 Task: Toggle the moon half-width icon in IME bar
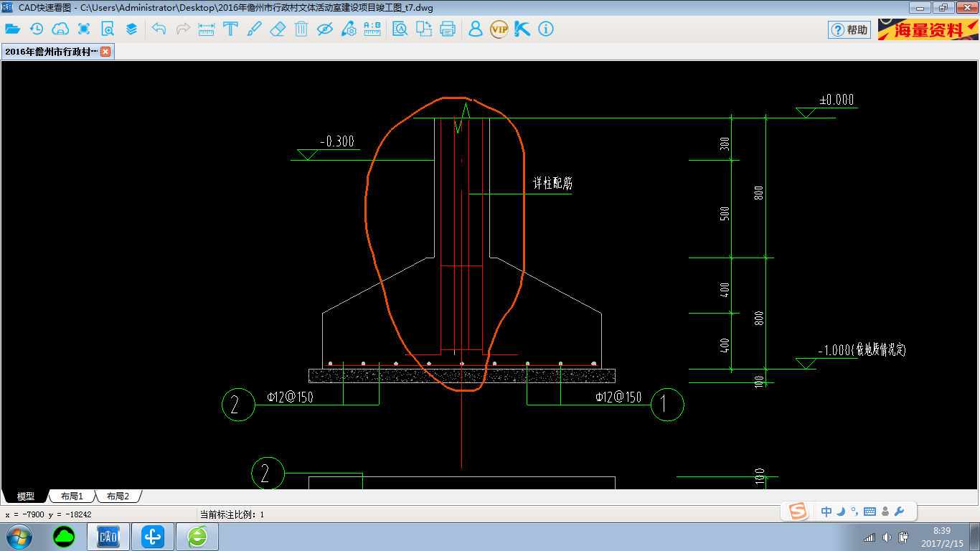pyautogui.click(x=841, y=512)
